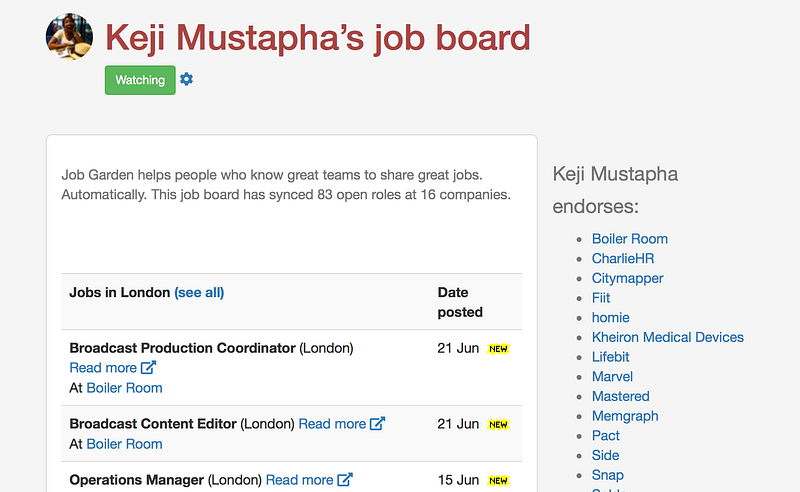Open Lifebit in endorses list
Viewport: 800px width, 492px height.
tap(611, 357)
